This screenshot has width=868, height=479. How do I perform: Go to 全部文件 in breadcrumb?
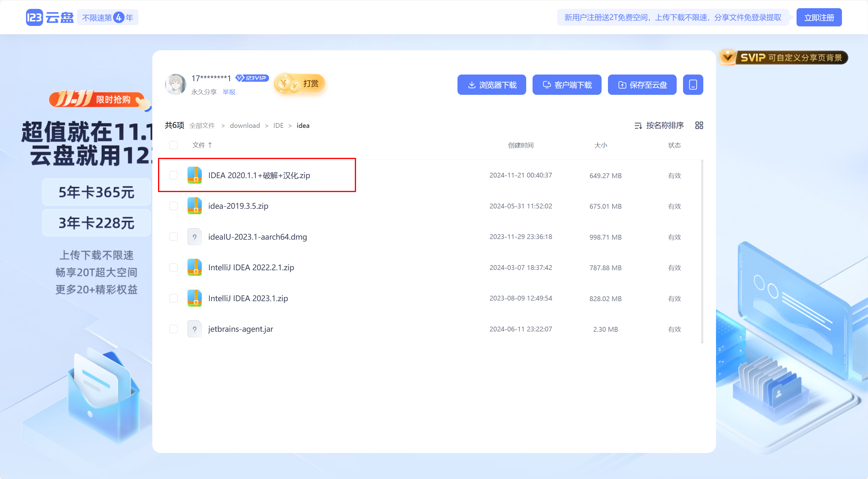pyautogui.click(x=202, y=126)
